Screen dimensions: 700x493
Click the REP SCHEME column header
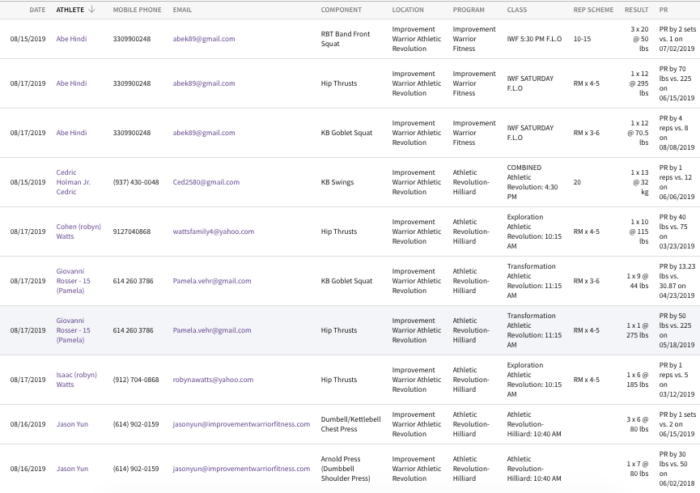[593, 10]
